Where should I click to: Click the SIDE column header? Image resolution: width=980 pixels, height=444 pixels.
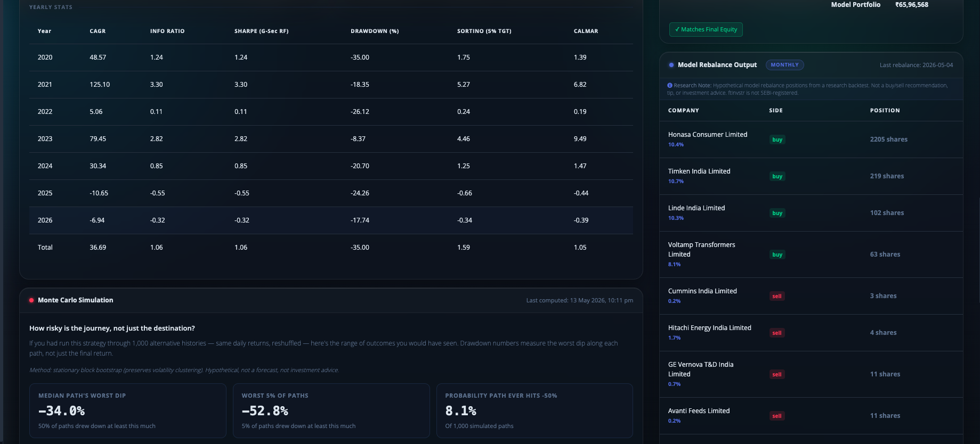click(x=776, y=111)
